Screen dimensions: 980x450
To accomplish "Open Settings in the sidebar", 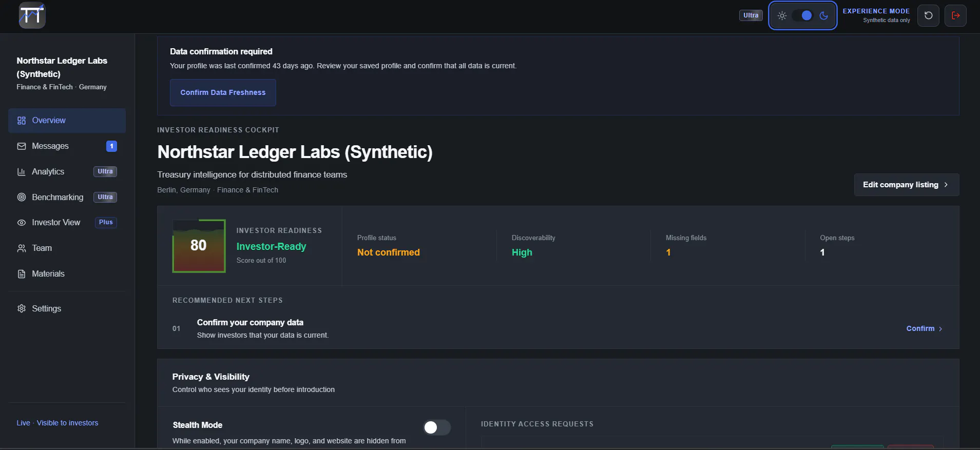I will pyautogui.click(x=67, y=308).
